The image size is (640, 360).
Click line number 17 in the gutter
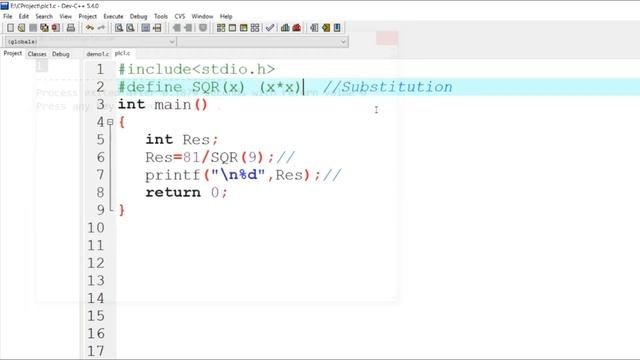[x=96, y=351]
